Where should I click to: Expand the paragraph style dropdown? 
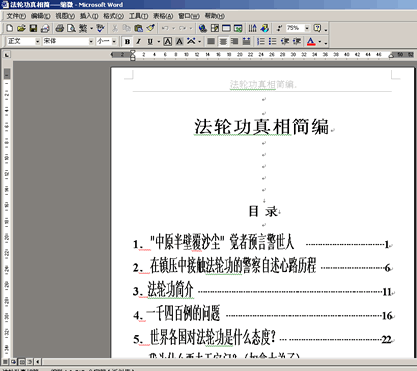37,41
